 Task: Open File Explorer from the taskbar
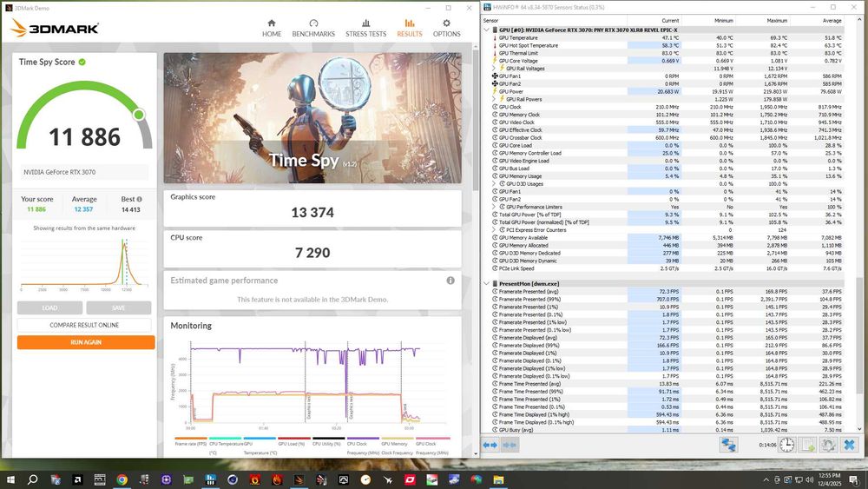tap(498, 479)
